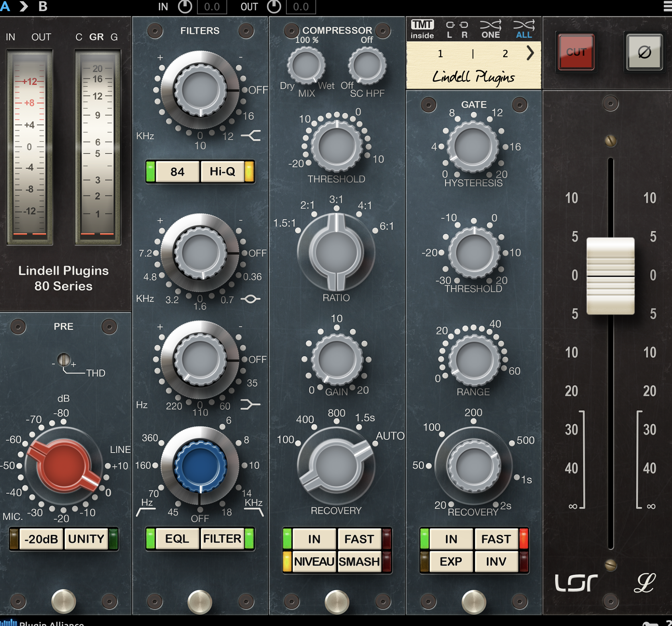Click the compressor RATIO knob
Screen dimensions: 672x626
click(x=336, y=252)
